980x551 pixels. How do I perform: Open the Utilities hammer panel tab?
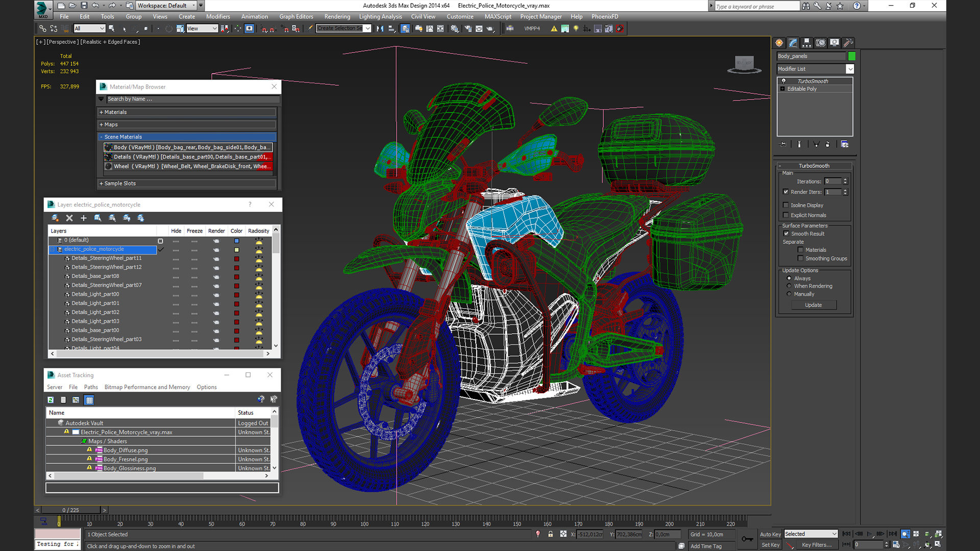848,43
